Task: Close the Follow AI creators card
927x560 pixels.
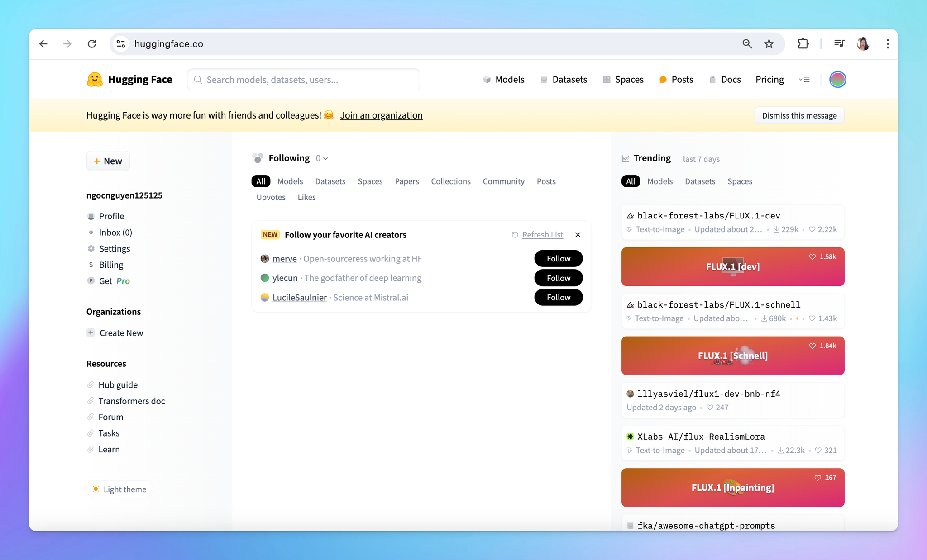Action: [x=578, y=235]
